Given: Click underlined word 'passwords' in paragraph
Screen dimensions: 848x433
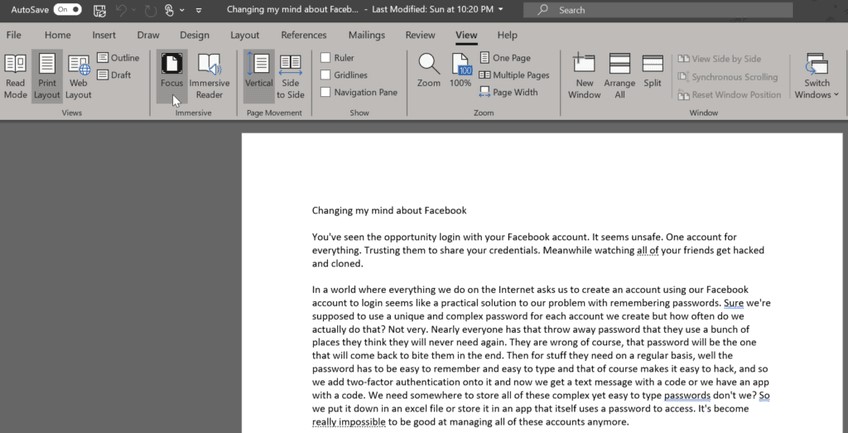Looking at the screenshot, I should tap(687, 395).
